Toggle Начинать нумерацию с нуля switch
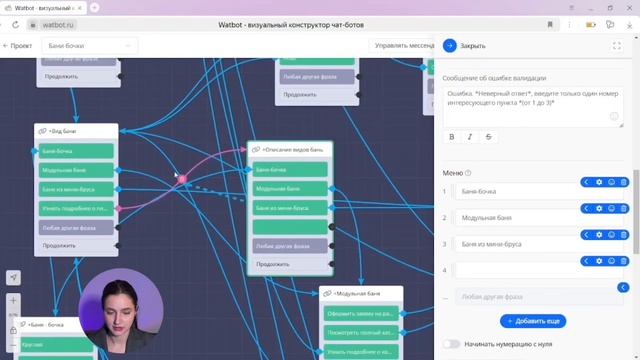The image size is (640, 360). pyautogui.click(x=451, y=344)
